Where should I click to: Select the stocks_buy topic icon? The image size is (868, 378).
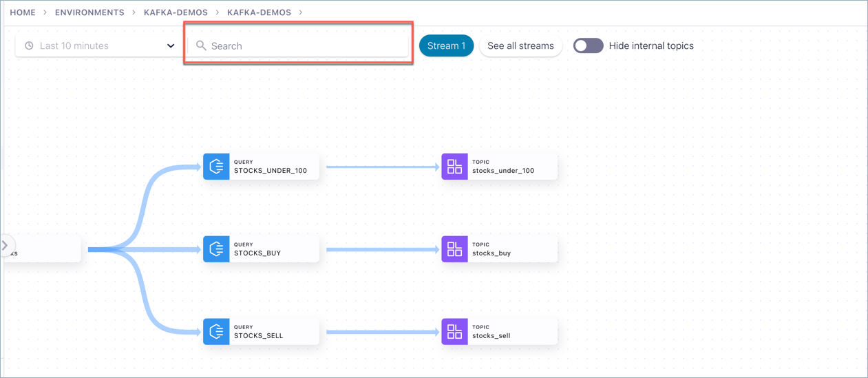pos(454,249)
